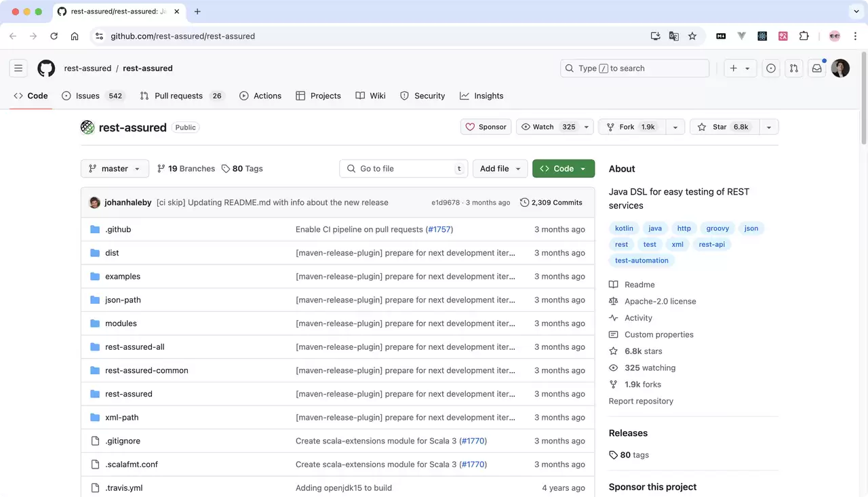868x497 pixels.
Task: Click the Go to file search field
Action: (x=403, y=168)
